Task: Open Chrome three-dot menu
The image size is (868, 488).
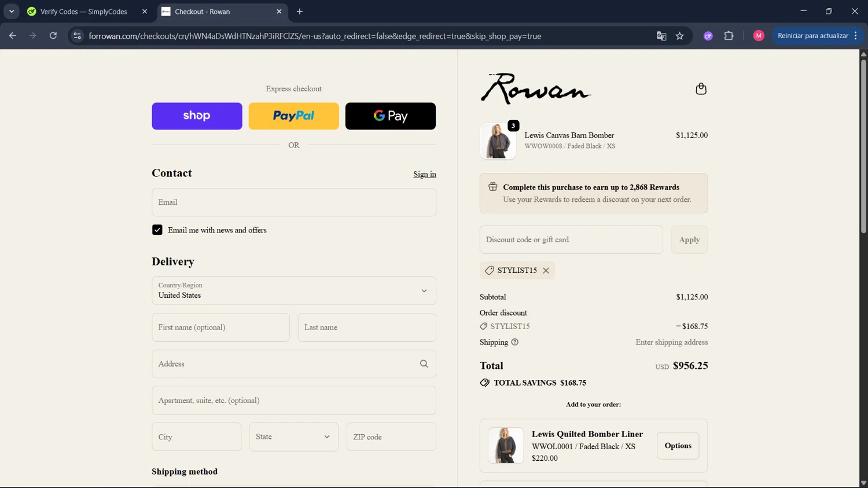Action: [x=855, y=36]
